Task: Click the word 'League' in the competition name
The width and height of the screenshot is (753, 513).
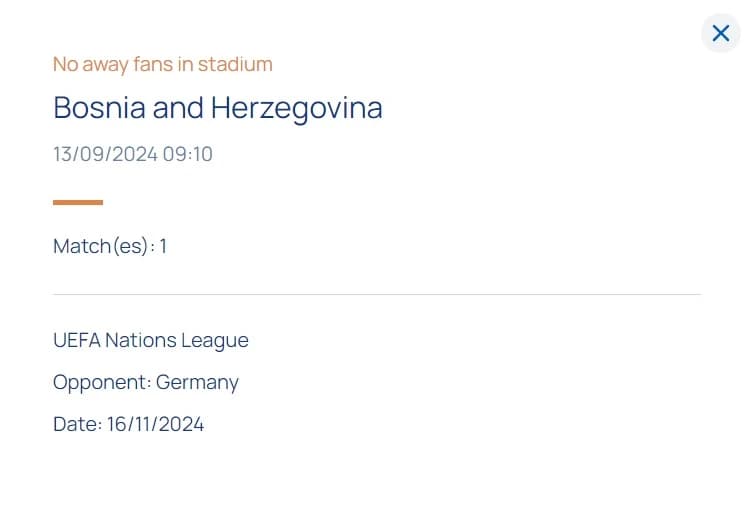Action: pos(215,342)
